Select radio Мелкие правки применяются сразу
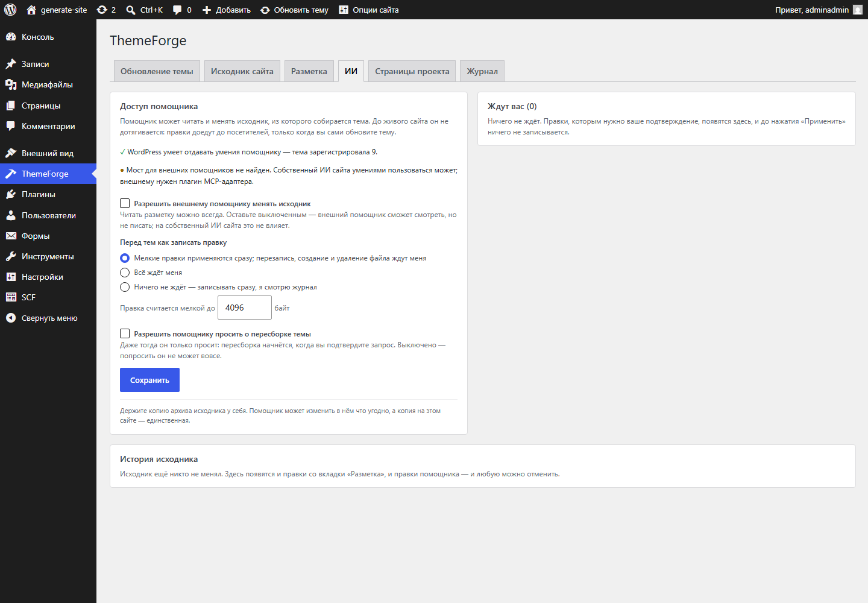868x603 pixels. [125, 258]
